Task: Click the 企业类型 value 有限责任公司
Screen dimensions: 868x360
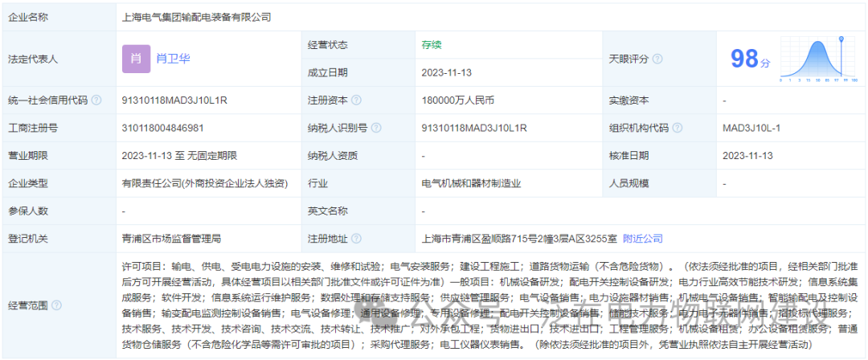Action: (205, 183)
